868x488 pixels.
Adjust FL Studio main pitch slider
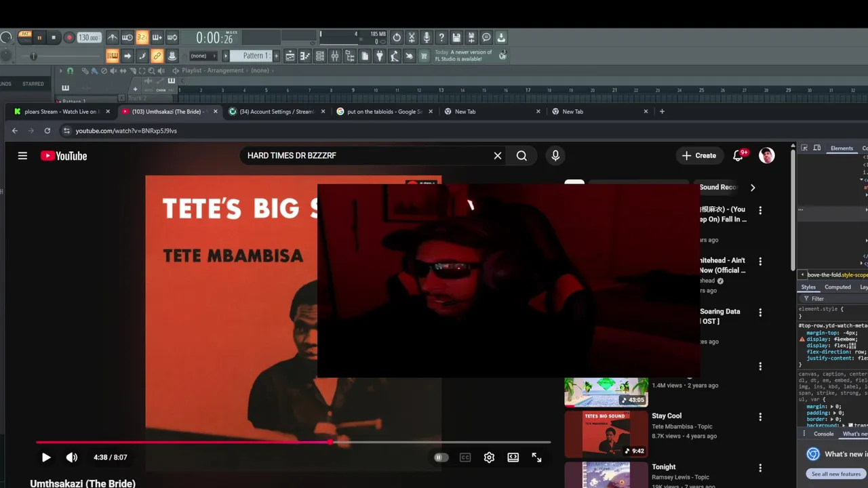click(33, 56)
